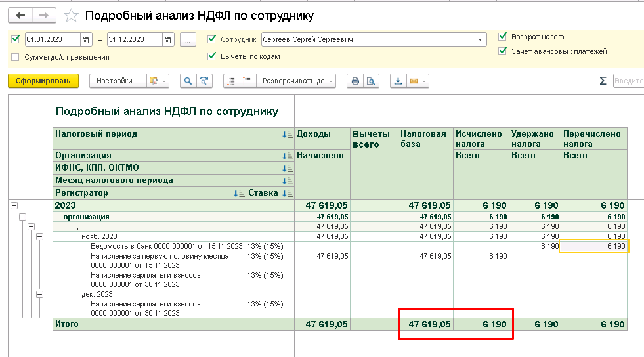Screen dimensions: 644x357
Task: Go forward with the right arrow button
Action: point(44,16)
